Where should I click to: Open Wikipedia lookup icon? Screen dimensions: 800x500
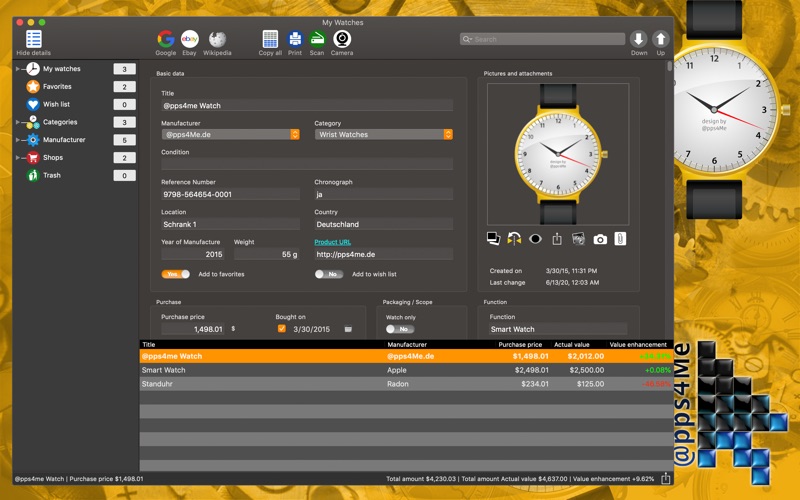pyautogui.click(x=217, y=39)
